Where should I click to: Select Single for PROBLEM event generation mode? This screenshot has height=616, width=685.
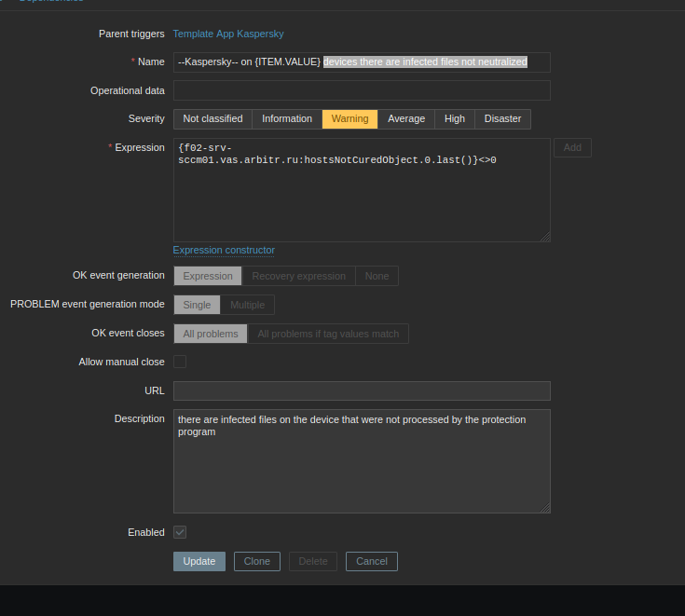click(197, 305)
